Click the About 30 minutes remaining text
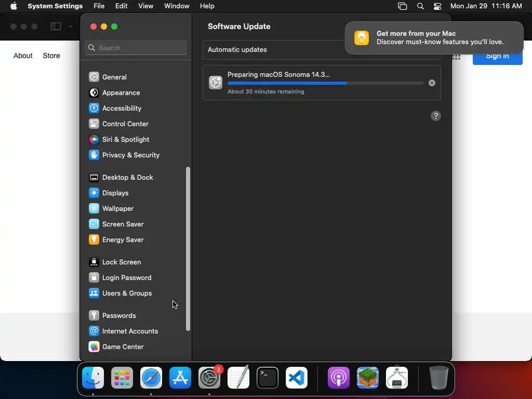 coord(265,91)
